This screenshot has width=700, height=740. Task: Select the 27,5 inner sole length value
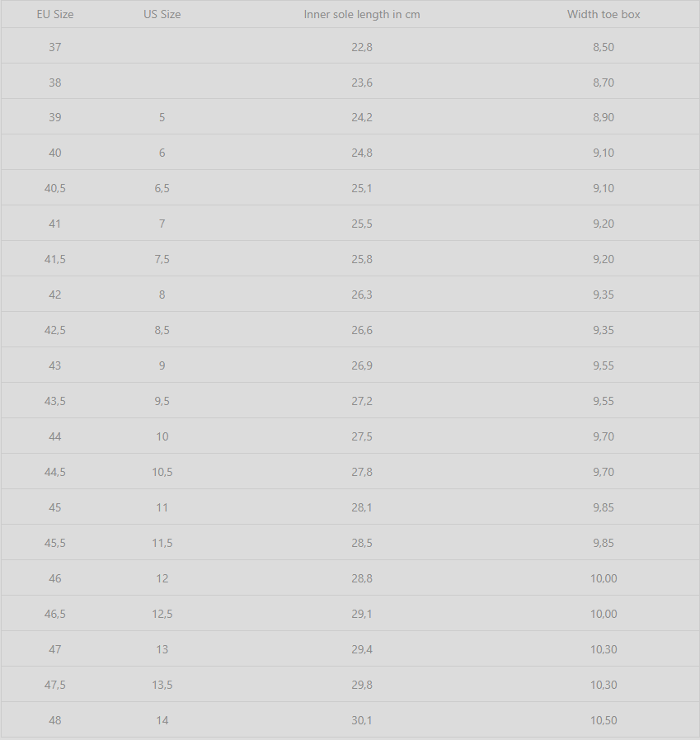[362, 436]
